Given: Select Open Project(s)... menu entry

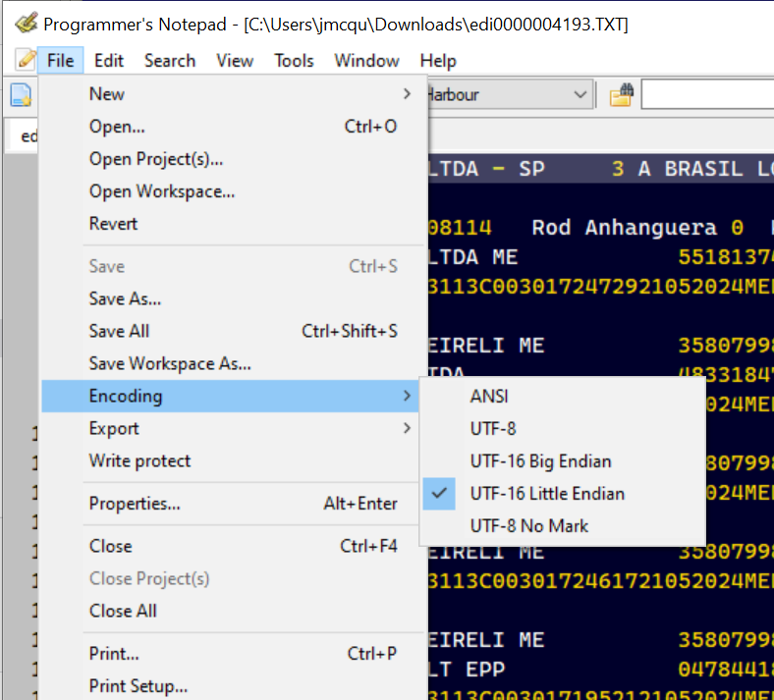Looking at the screenshot, I should (x=155, y=159).
